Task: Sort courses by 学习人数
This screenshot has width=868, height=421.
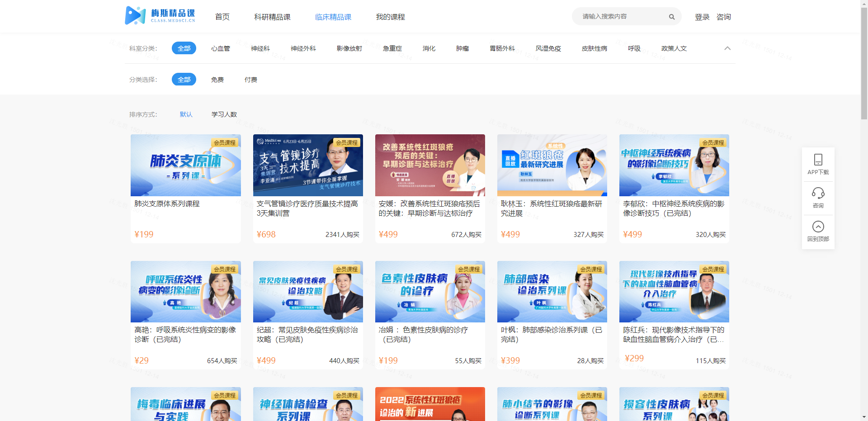Action: (224, 114)
